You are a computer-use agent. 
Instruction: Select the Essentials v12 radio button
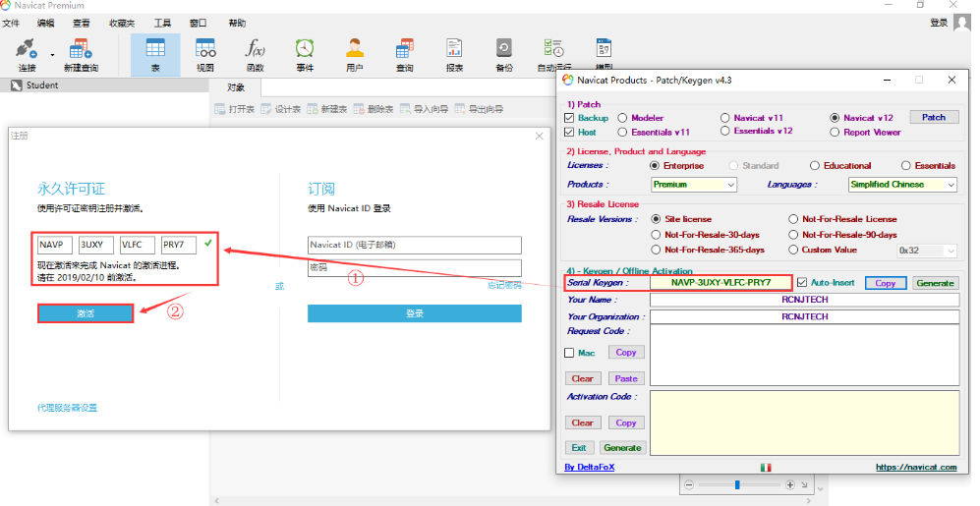click(725, 132)
